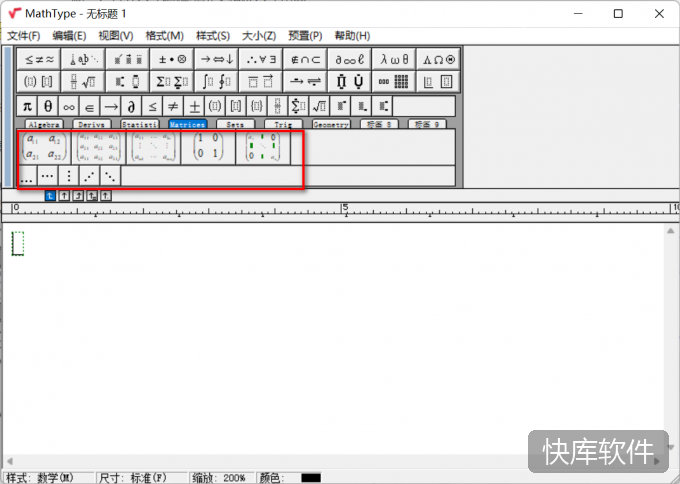680x484 pixels.
Task: Open the summation templates palette
Action: (172, 81)
